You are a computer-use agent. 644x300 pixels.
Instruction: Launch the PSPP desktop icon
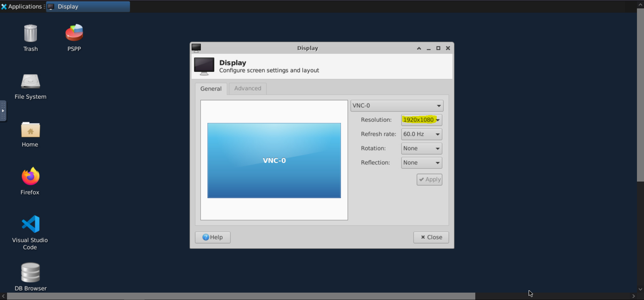pos(74,38)
